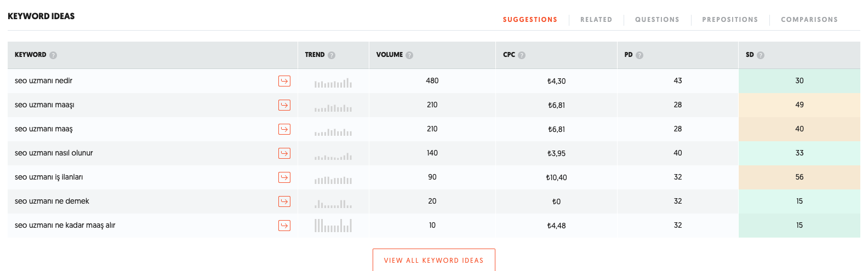Viewport: 868px width, 271px height.
Task: Switch to the Related tab
Action: (596, 20)
